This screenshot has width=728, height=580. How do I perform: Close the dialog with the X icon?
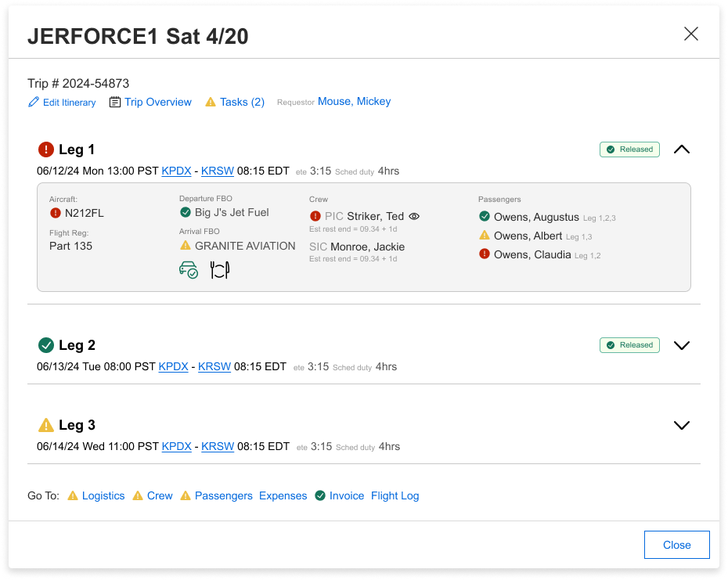point(691,34)
